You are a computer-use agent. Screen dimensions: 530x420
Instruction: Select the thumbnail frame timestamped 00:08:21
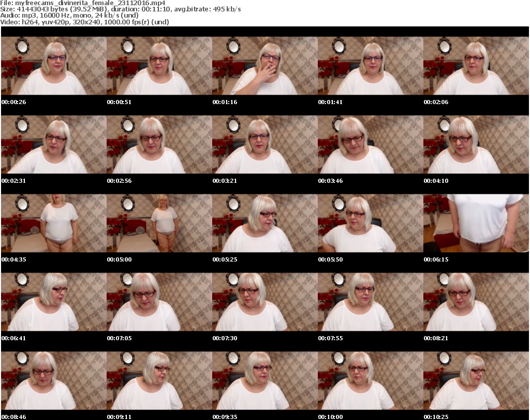(476, 302)
